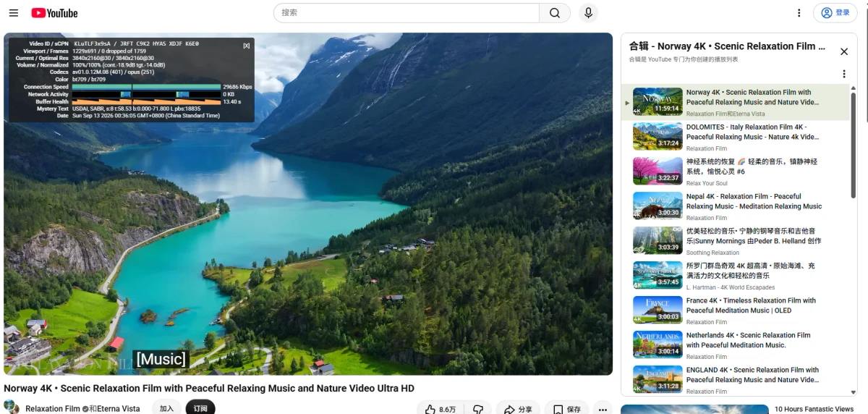Open the Nepal 4K video thumbnail

(x=658, y=206)
